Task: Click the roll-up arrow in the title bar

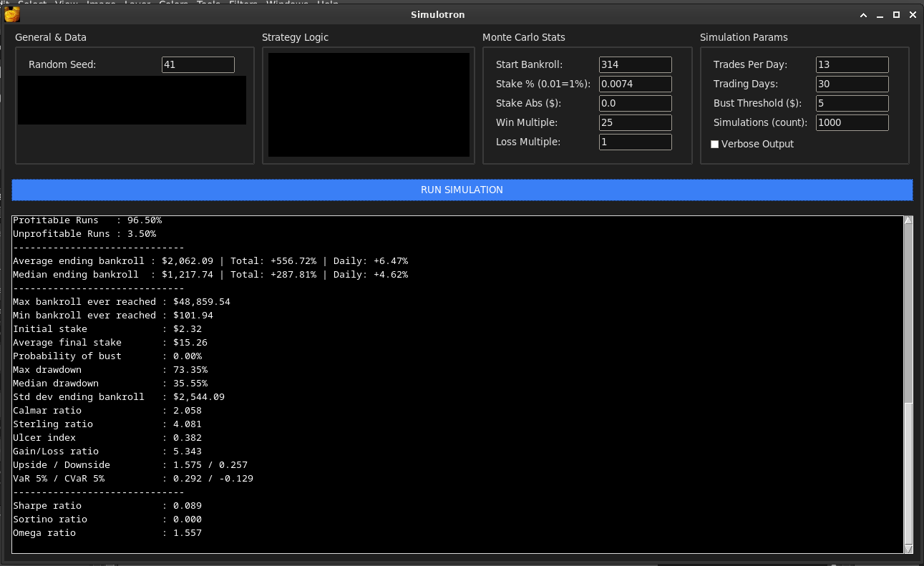Action: click(x=864, y=15)
